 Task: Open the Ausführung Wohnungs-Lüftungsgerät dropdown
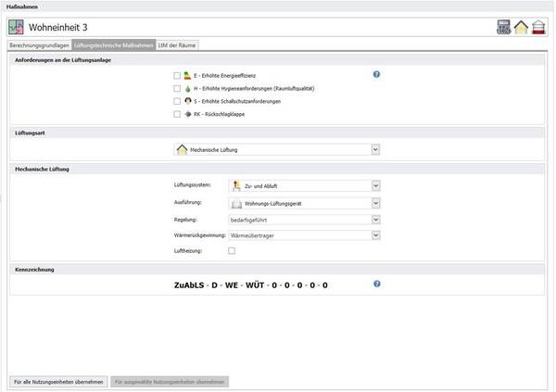375,203
